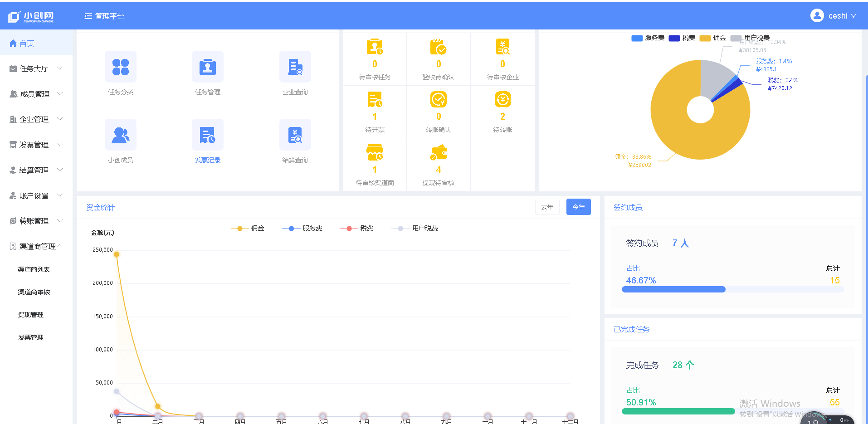
Task: Click the 待审核渠道商 store icon
Action: point(375,153)
